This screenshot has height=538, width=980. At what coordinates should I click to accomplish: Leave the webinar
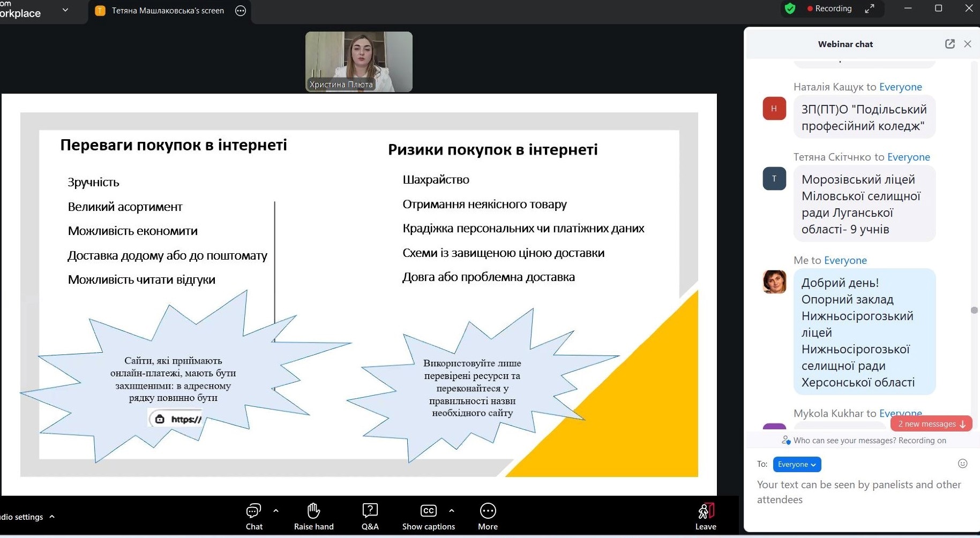pyautogui.click(x=706, y=512)
